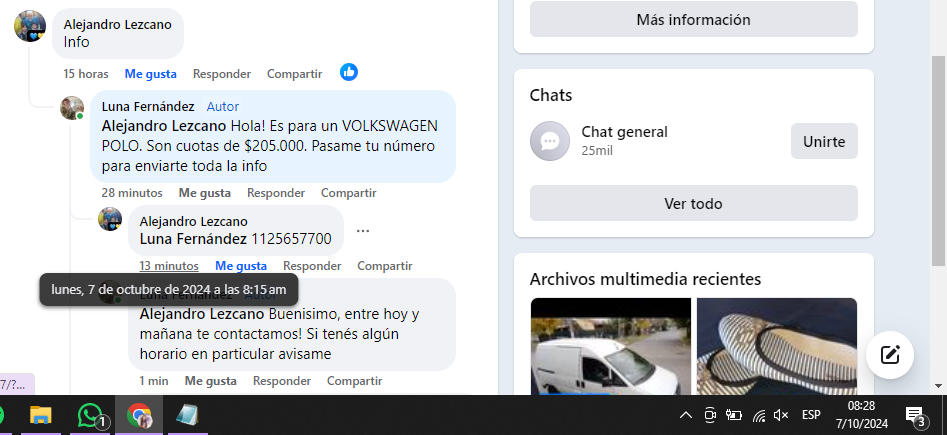
Task: Show hidden tray icons chevron
Action: (x=685, y=415)
